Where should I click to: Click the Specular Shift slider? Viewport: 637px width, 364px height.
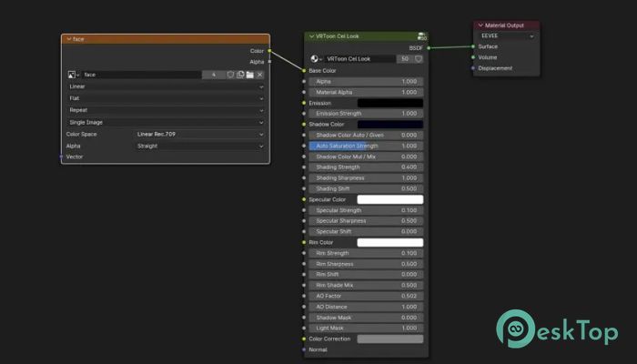tap(366, 231)
